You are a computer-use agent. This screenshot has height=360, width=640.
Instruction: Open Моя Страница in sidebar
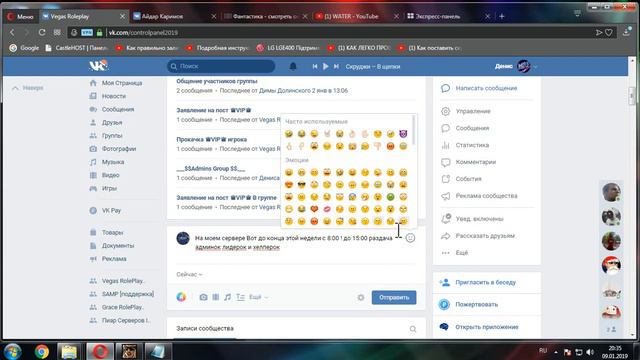tap(122, 83)
